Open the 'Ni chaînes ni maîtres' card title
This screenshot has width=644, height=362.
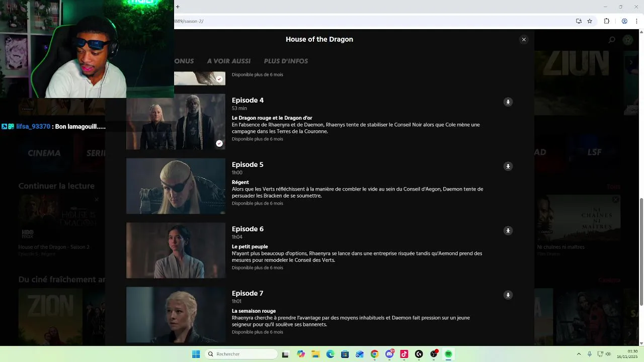point(560,247)
